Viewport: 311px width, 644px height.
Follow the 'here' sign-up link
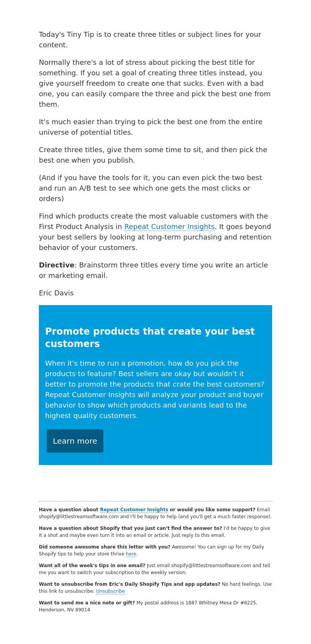[x=131, y=554]
